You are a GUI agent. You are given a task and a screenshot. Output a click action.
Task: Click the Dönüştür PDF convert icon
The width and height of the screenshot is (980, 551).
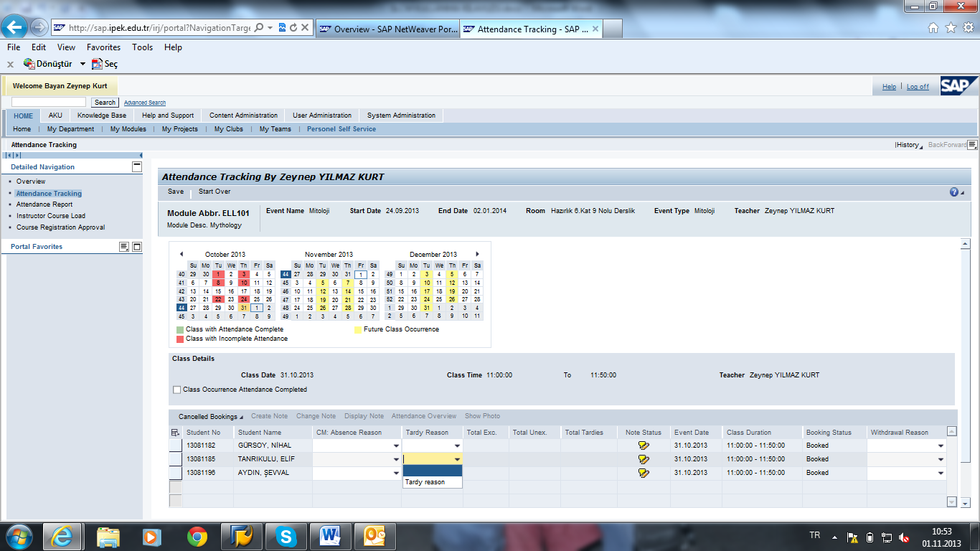pos(29,64)
